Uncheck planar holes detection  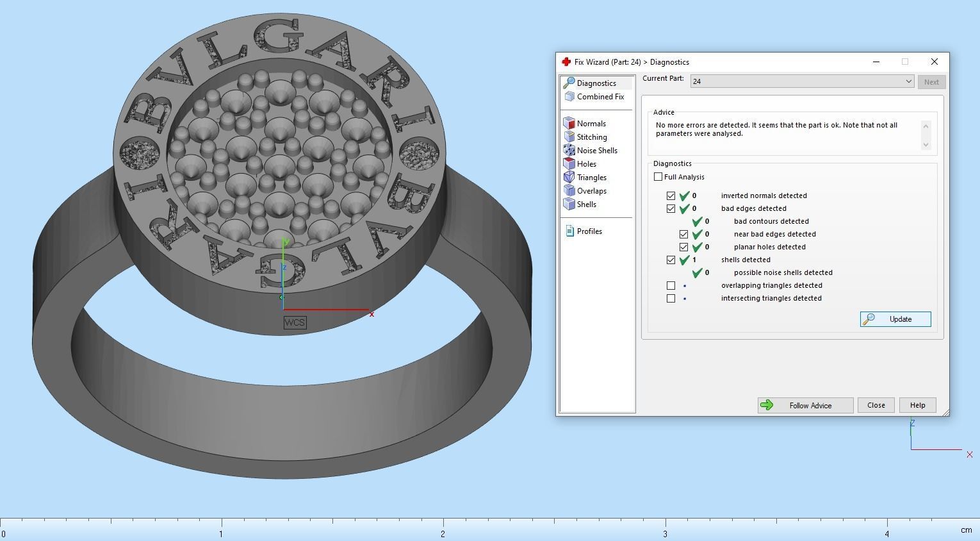click(x=683, y=247)
